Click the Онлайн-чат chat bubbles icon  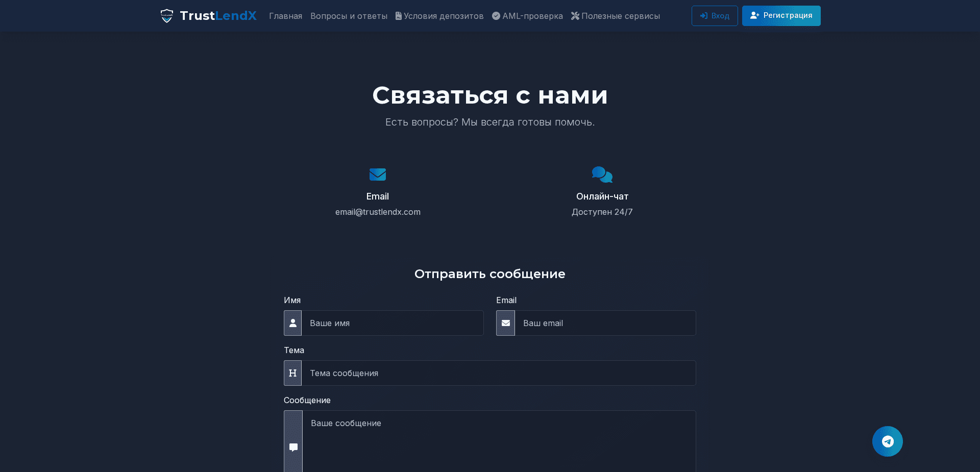point(602,175)
